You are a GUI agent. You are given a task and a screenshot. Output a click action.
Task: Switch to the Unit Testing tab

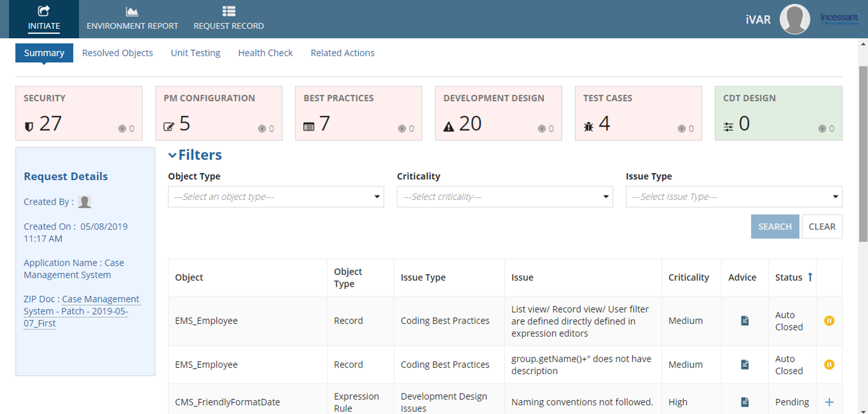[196, 53]
